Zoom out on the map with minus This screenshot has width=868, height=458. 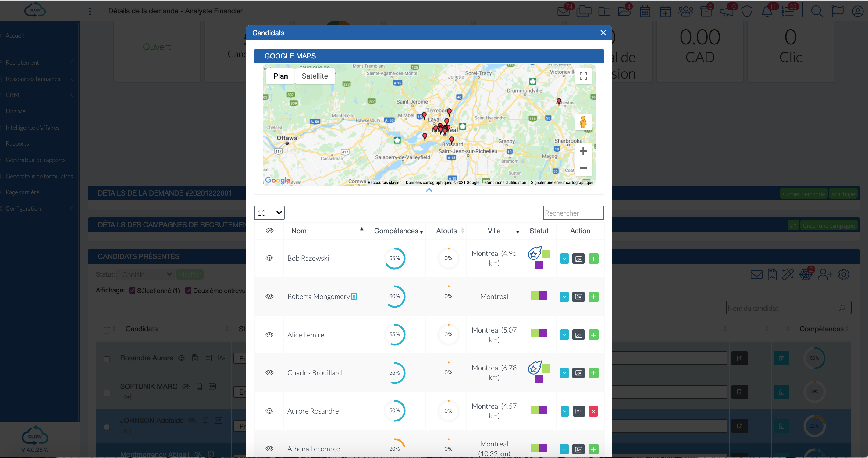point(583,168)
